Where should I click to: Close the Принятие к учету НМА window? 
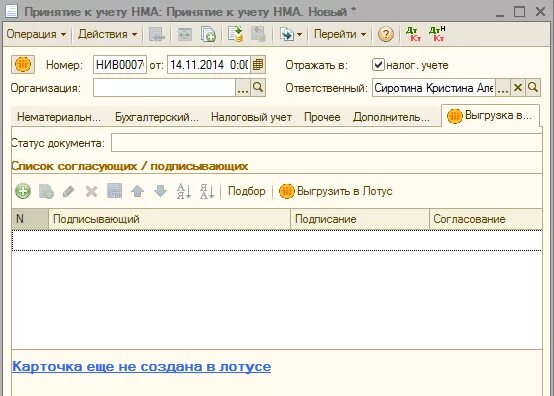tap(541, 12)
